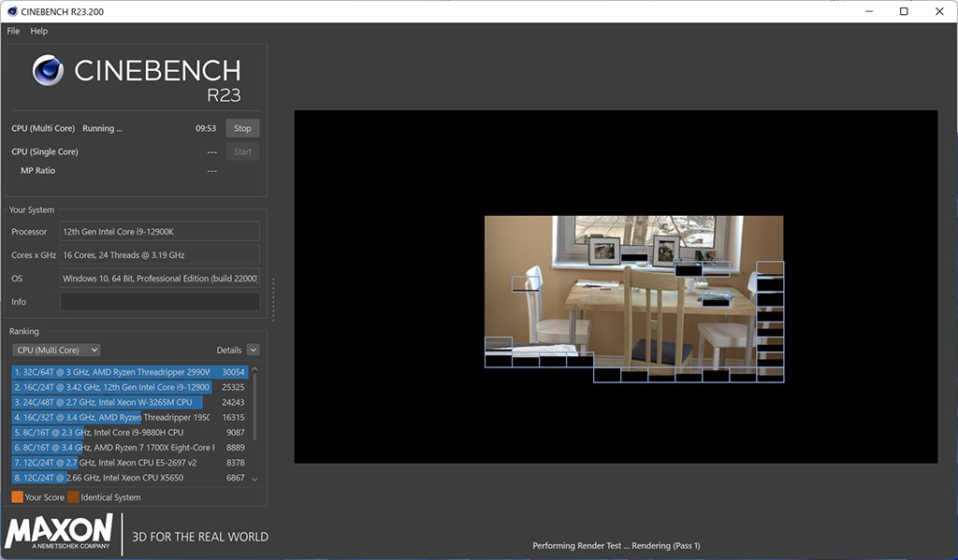Stop the running CPU Multi Core test
The height and width of the screenshot is (560, 958).
pyautogui.click(x=242, y=128)
